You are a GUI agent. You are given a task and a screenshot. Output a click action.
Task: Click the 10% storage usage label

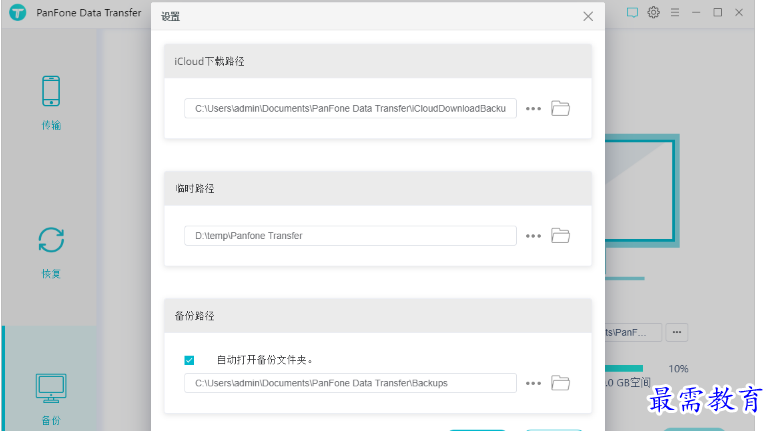[678, 369]
